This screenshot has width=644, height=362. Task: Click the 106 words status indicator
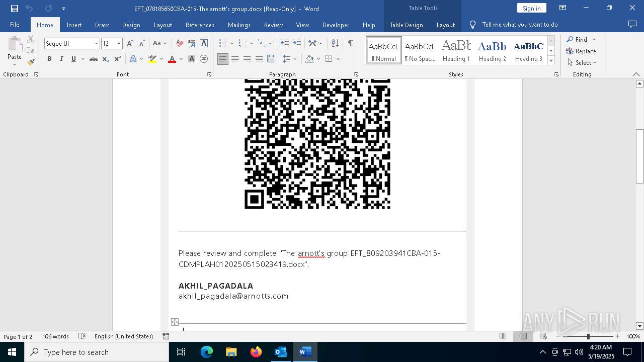55,336
